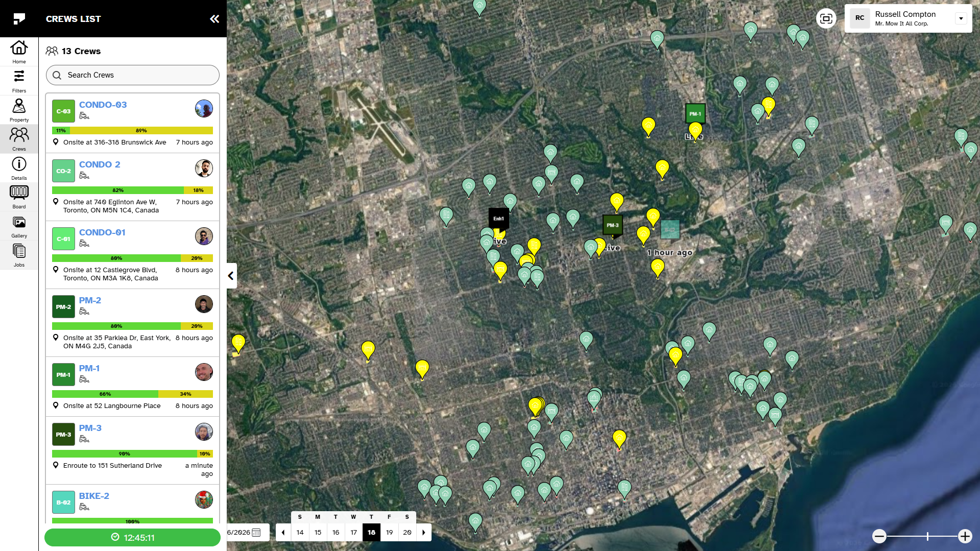
Task: Zoom in with the plus button
Action: (965, 536)
